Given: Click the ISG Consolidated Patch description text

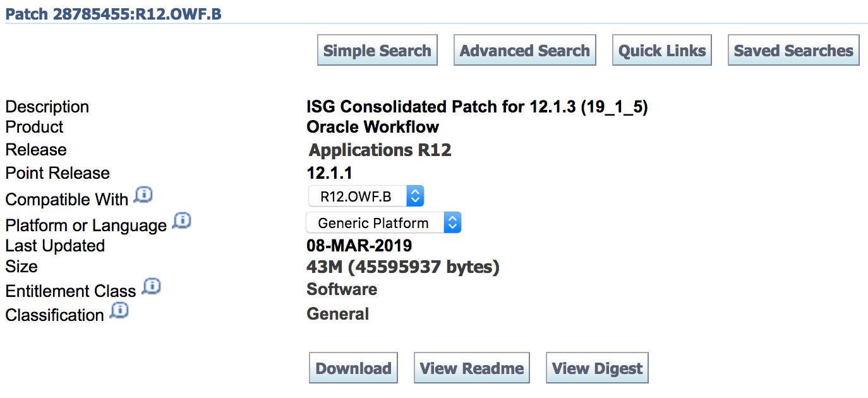Looking at the screenshot, I should tap(477, 107).
